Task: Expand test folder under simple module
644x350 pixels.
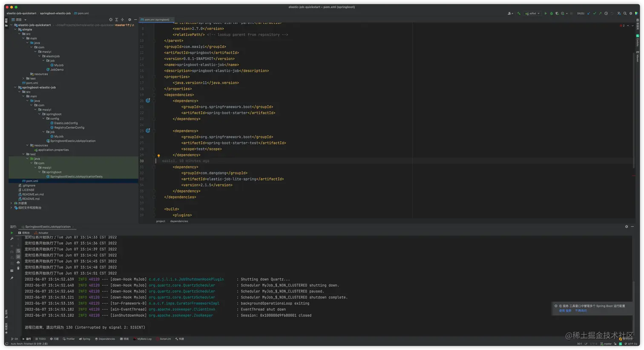Action: tap(23, 78)
